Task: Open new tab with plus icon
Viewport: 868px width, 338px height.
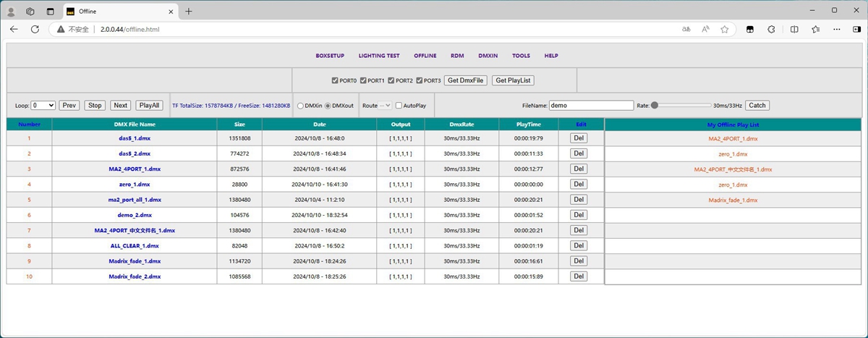Action: click(189, 11)
